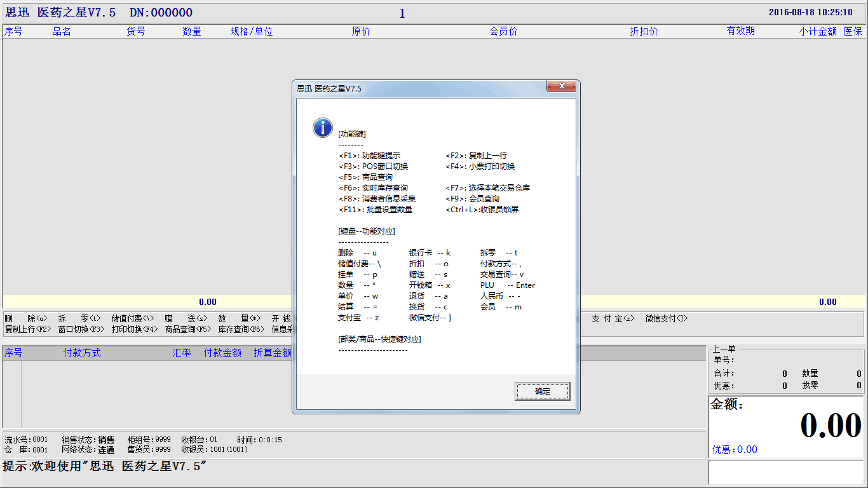Click the 柜组号:9999 status entry
868x488 pixels.
[x=149, y=440]
